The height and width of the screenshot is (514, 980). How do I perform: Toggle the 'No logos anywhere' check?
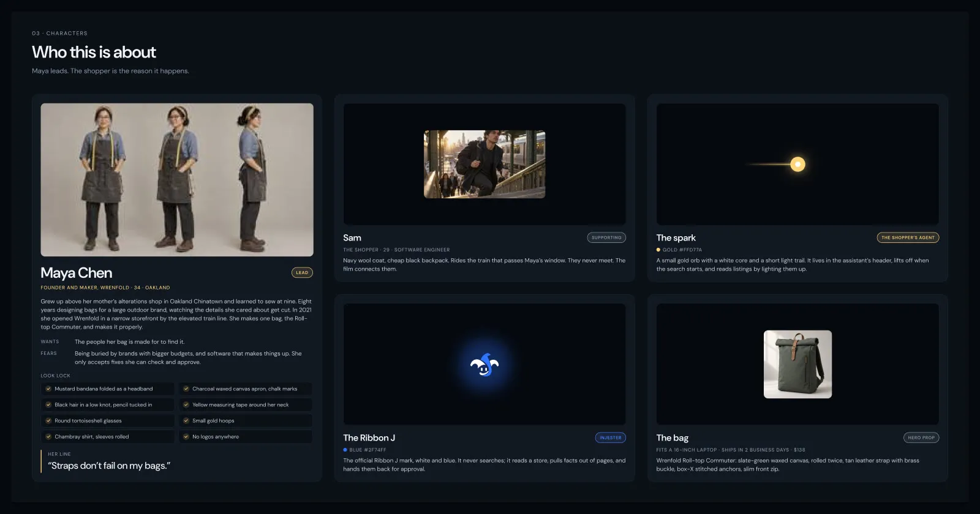click(x=186, y=436)
